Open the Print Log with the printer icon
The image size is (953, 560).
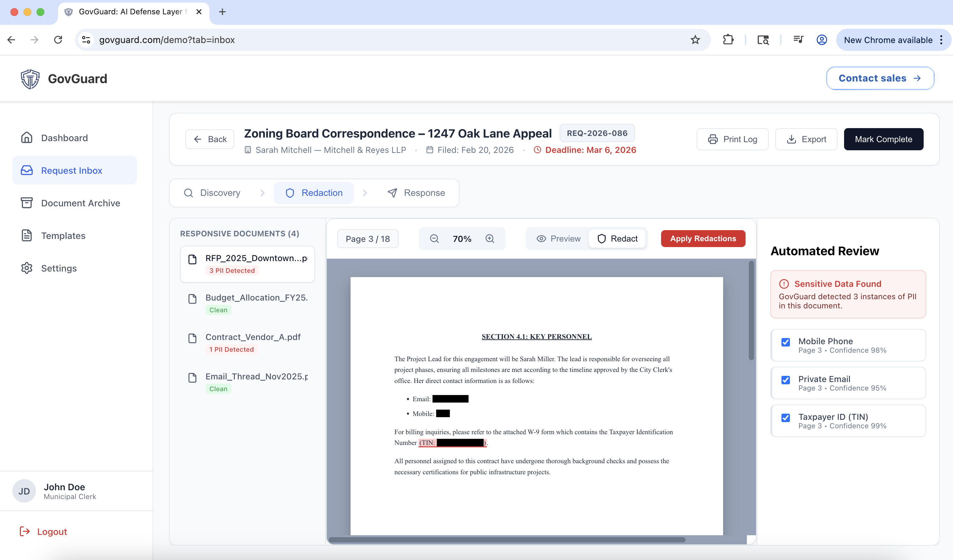point(713,139)
